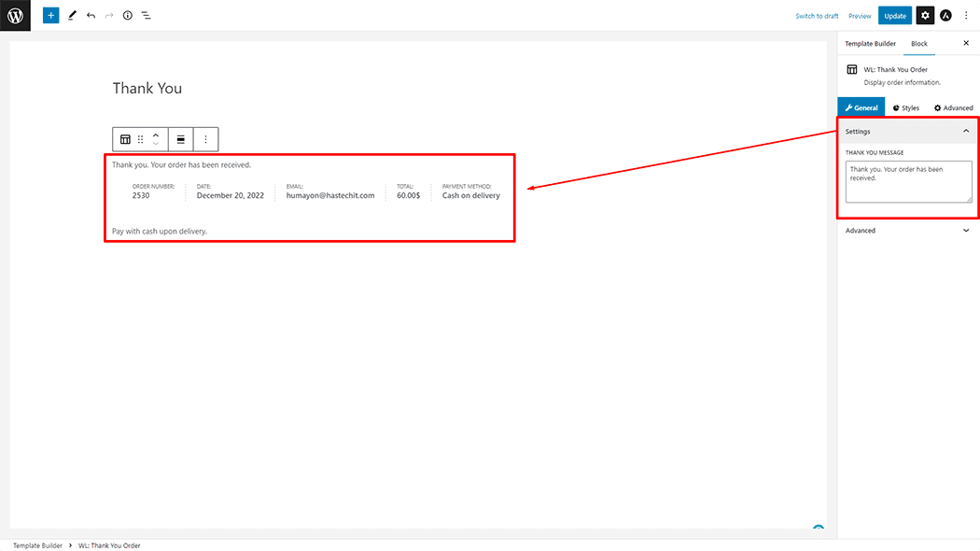
Task: Change alignment in block toolbar
Action: click(181, 139)
